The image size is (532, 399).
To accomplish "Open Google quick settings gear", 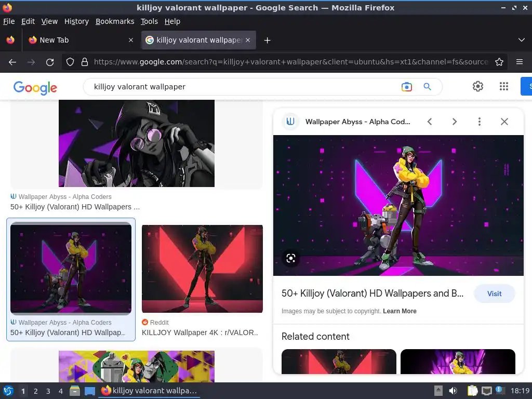I will point(478,87).
